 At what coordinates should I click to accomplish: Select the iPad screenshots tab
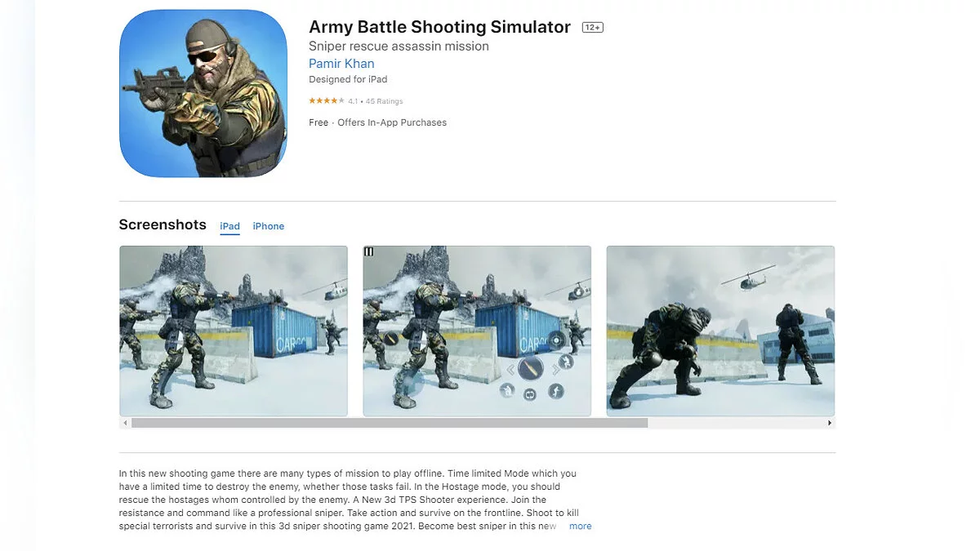coord(229,226)
